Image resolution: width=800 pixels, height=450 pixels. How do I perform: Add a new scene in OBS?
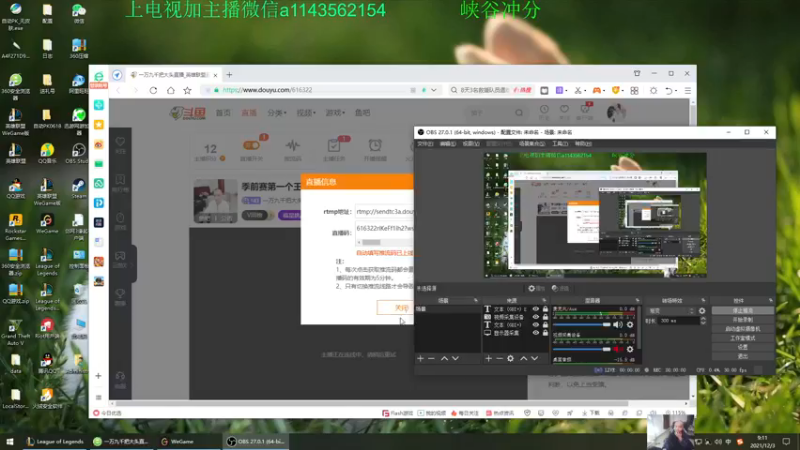coord(420,359)
